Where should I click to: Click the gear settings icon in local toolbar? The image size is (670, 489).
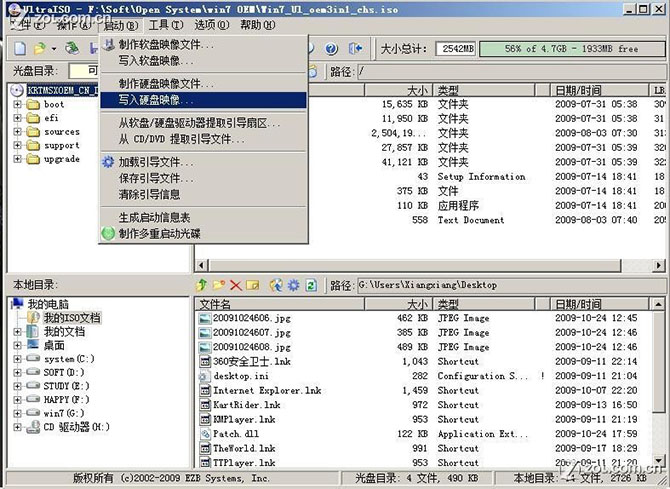[x=293, y=285]
